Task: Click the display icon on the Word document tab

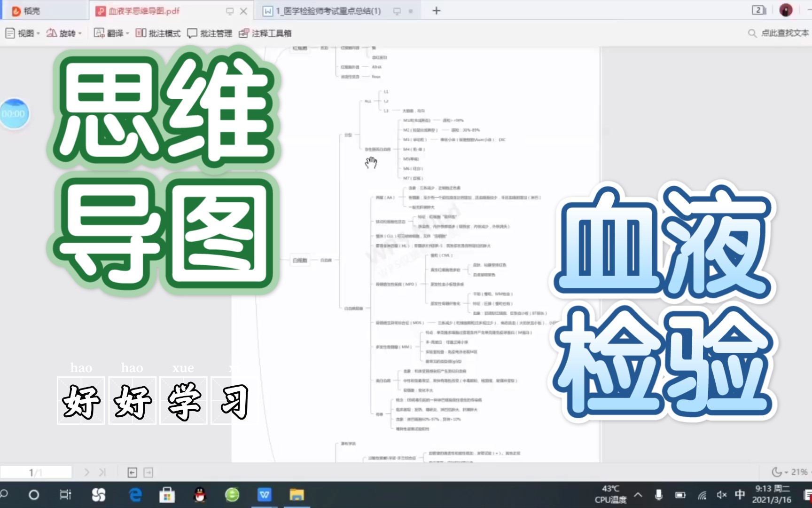Action: click(397, 11)
